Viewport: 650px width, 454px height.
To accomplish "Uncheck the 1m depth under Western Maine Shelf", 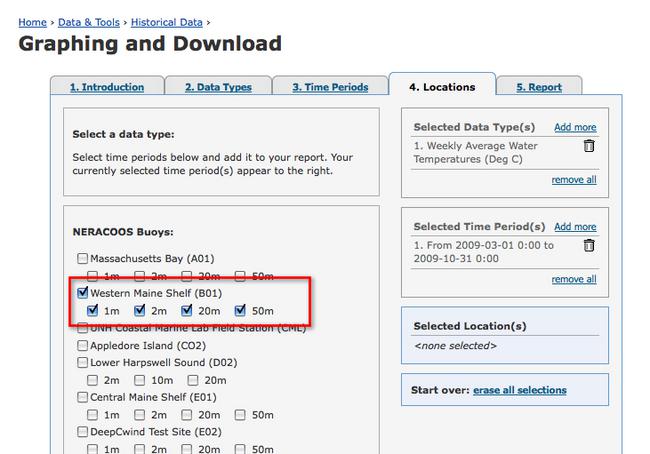I will click(x=93, y=310).
